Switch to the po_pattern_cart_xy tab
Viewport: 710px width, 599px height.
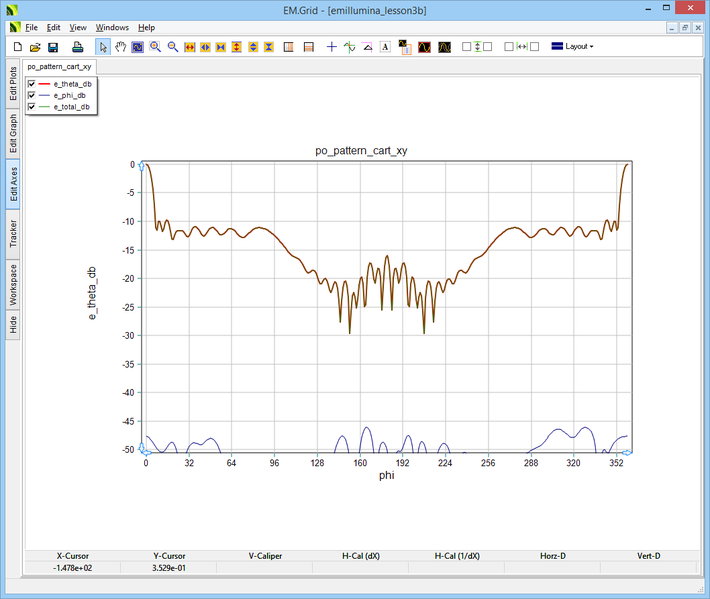(60, 66)
